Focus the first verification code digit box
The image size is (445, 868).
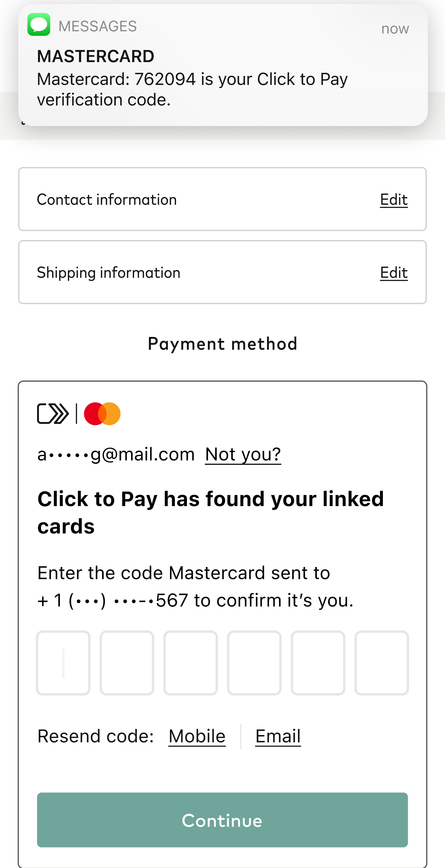[x=63, y=663]
